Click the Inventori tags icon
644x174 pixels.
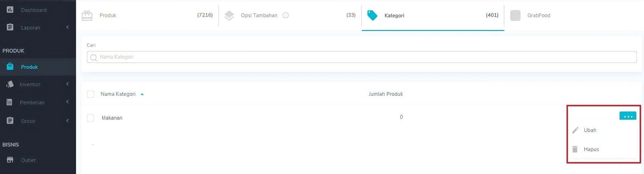pyautogui.click(x=10, y=84)
